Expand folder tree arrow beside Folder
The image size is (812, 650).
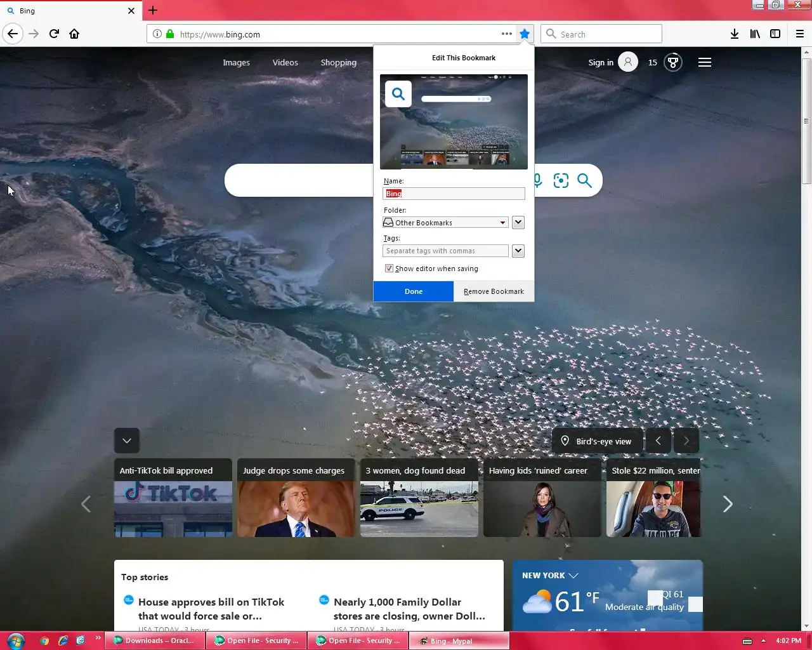point(518,222)
